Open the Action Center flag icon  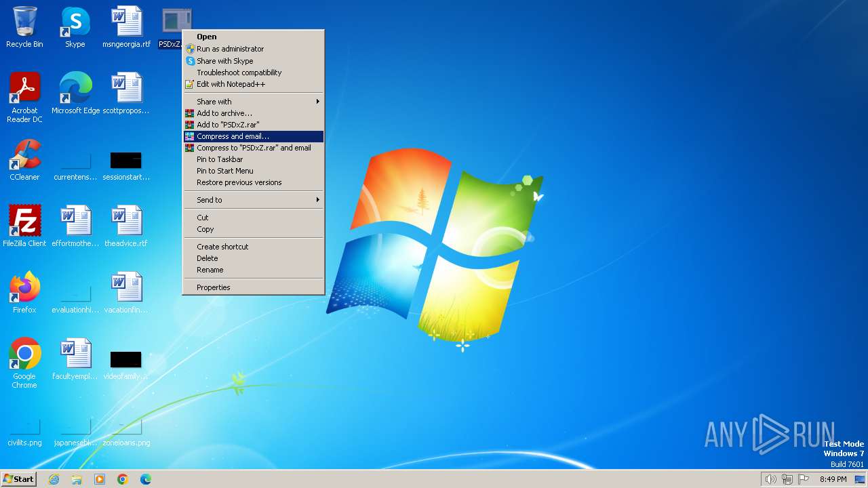tap(804, 479)
